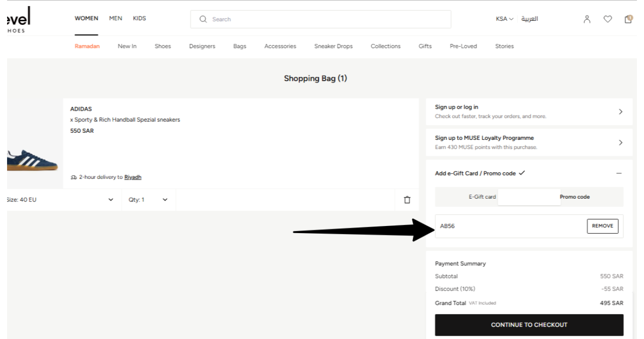Expand Sign up to MUSE Loyalty Programme
This screenshot has height=339, width=644.
coord(529,142)
